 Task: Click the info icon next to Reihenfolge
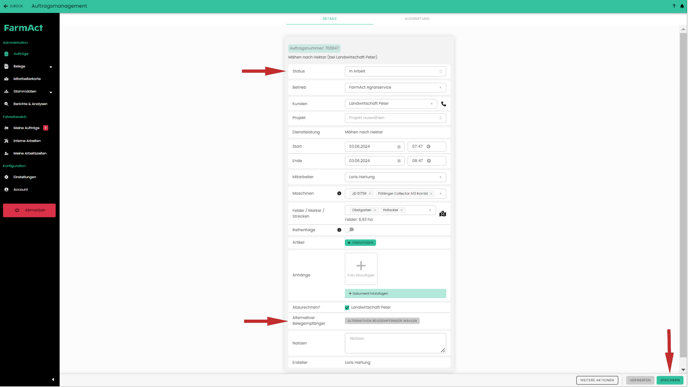tap(339, 230)
